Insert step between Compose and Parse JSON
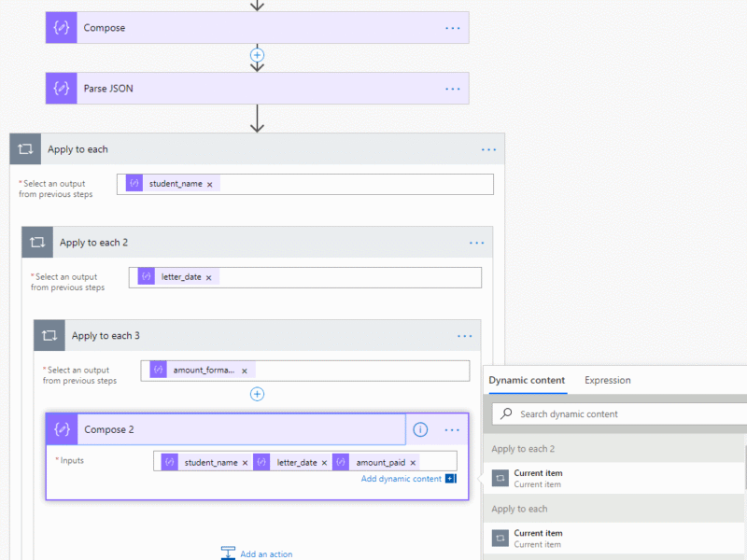The height and width of the screenshot is (560, 747). click(258, 55)
